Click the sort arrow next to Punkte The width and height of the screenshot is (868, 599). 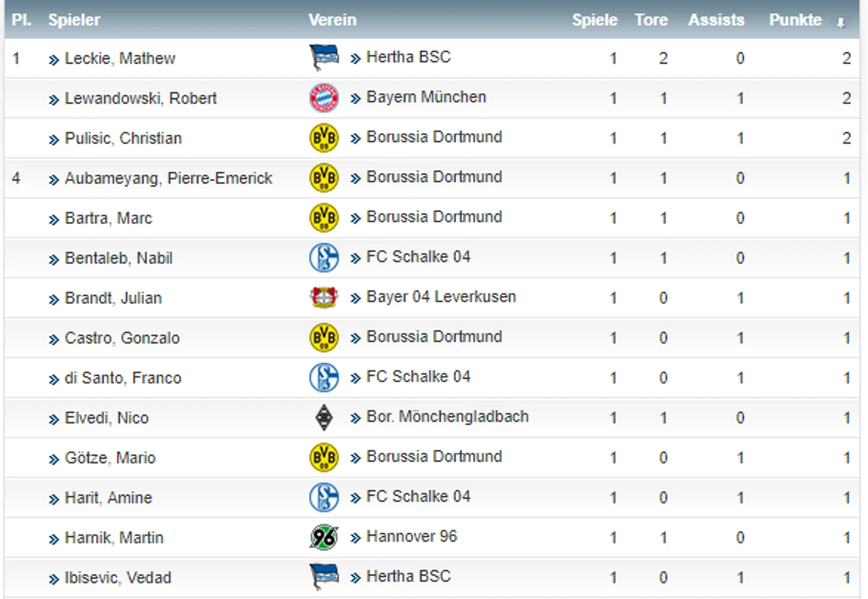tap(841, 23)
